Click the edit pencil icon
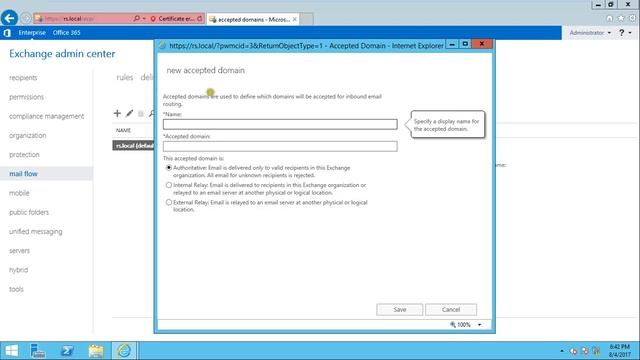This screenshot has height=360, width=640. click(x=129, y=113)
